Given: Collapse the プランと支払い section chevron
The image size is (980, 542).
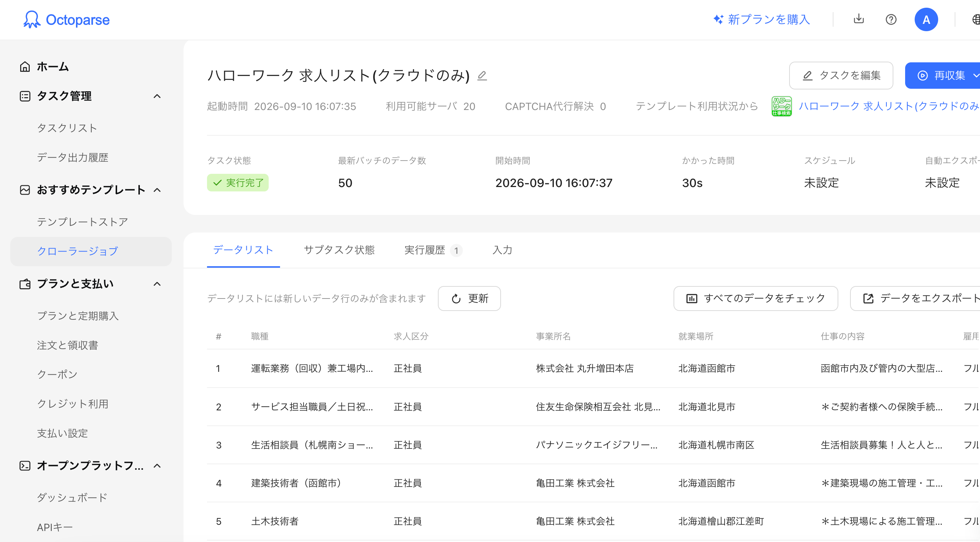Looking at the screenshot, I should tap(157, 284).
